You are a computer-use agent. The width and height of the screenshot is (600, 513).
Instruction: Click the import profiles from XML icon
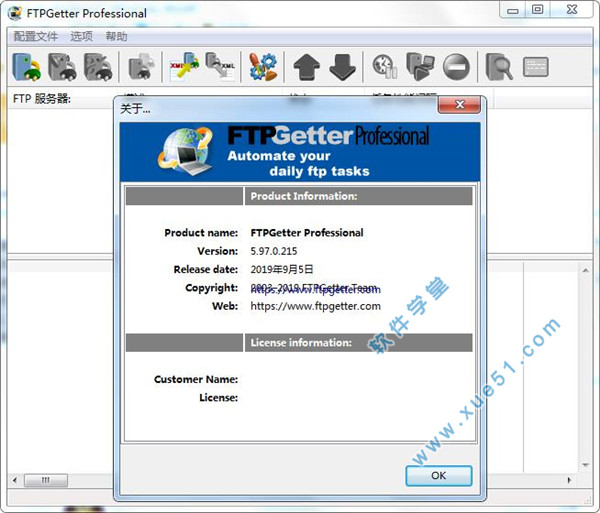184,66
